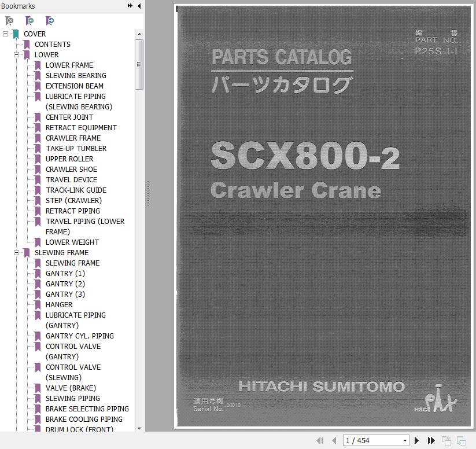Go to the GANTRY (1) bookmark
Image resolution: width=476 pixels, height=449 pixels.
click(x=65, y=274)
